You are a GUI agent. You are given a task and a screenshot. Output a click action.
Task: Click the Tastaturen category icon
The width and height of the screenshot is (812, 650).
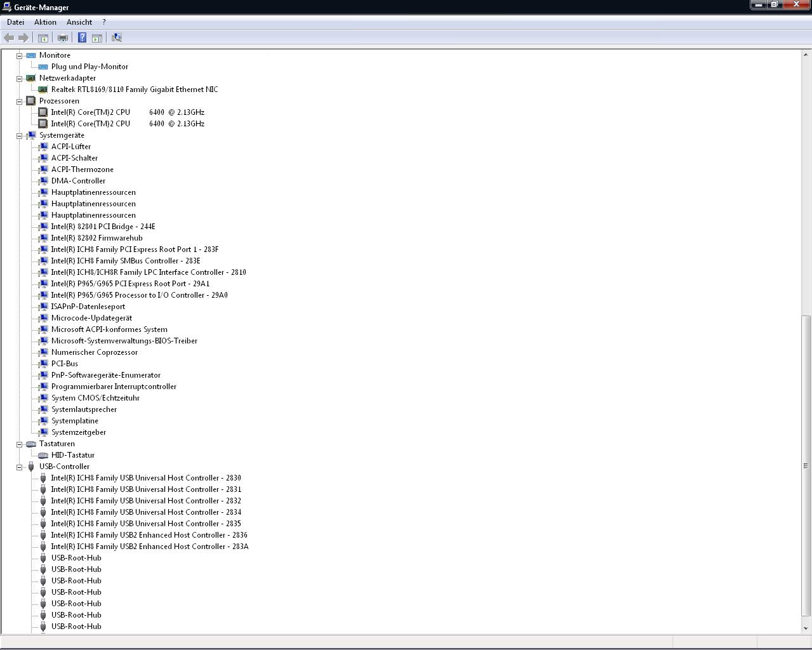click(31, 444)
